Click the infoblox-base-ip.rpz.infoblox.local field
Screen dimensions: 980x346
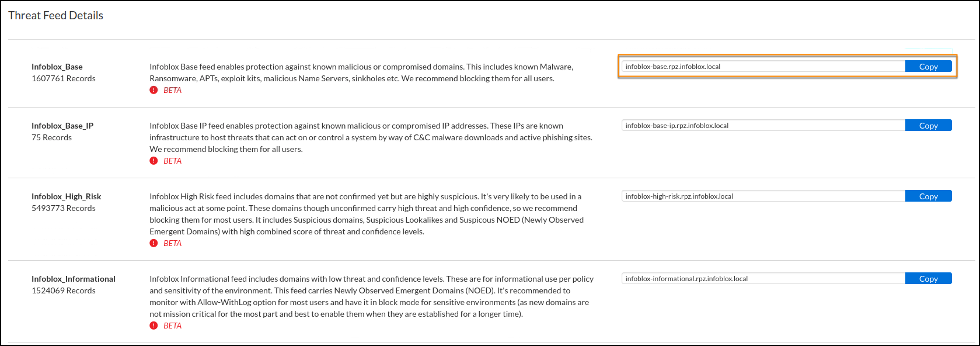(x=763, y=126)
